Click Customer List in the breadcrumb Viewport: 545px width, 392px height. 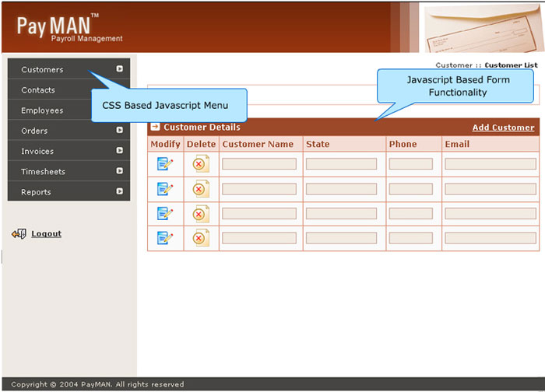511,65
